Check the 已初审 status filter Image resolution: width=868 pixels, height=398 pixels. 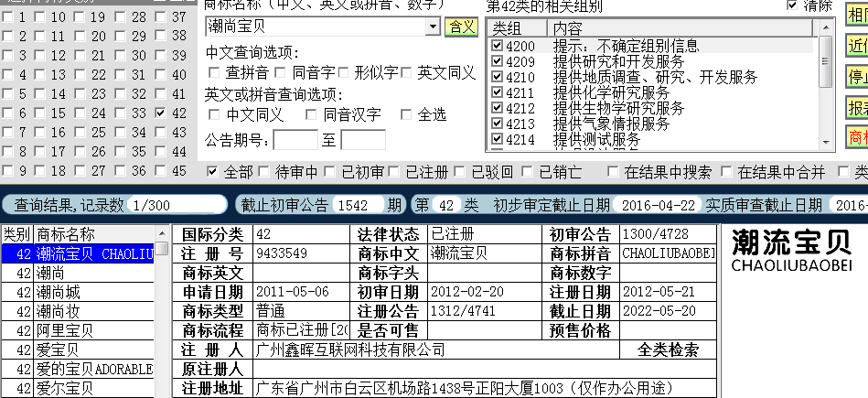click(x=330, y=172)
